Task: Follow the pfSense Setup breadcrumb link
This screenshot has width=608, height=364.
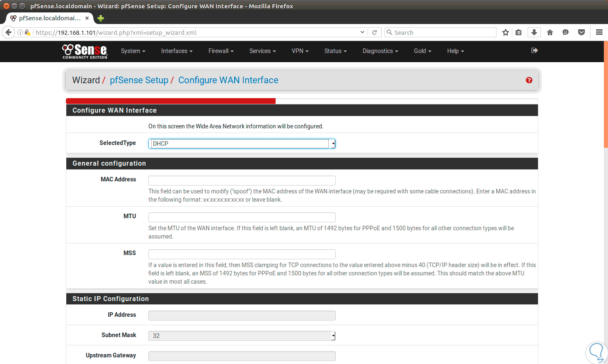Action: (139, 80)
